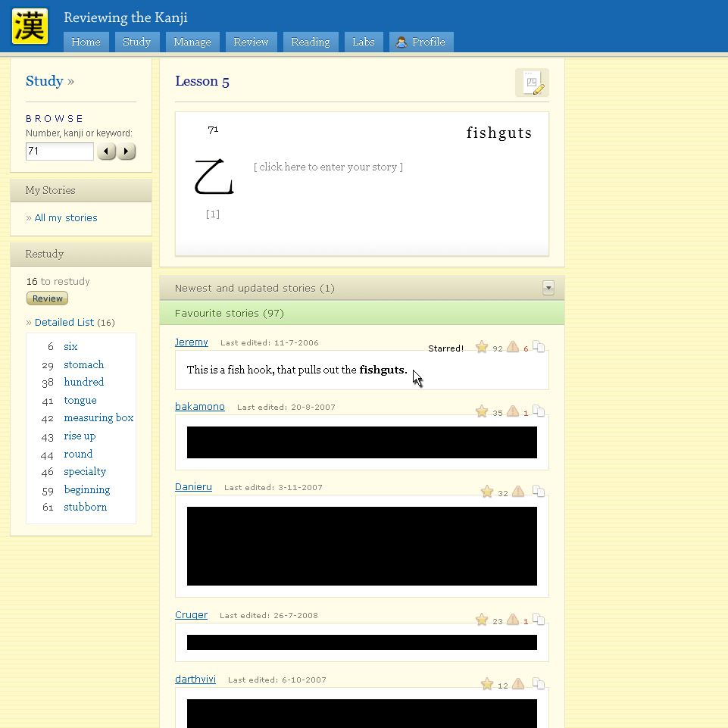
Task: Open restudy kanji 'rise up'
Action: tap(80, 436)
